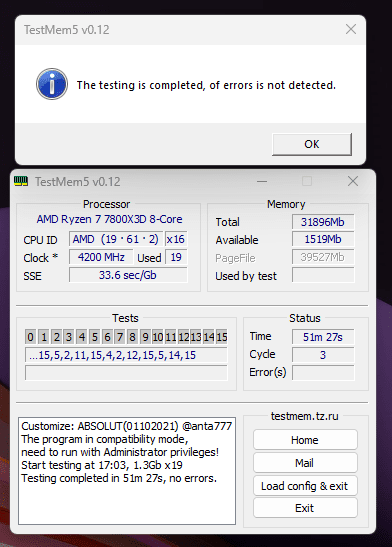This screenshot has width=392, height=547.
Task: Click the x16 thread count field
Action: pyautogui.click(x=176, y=239)
